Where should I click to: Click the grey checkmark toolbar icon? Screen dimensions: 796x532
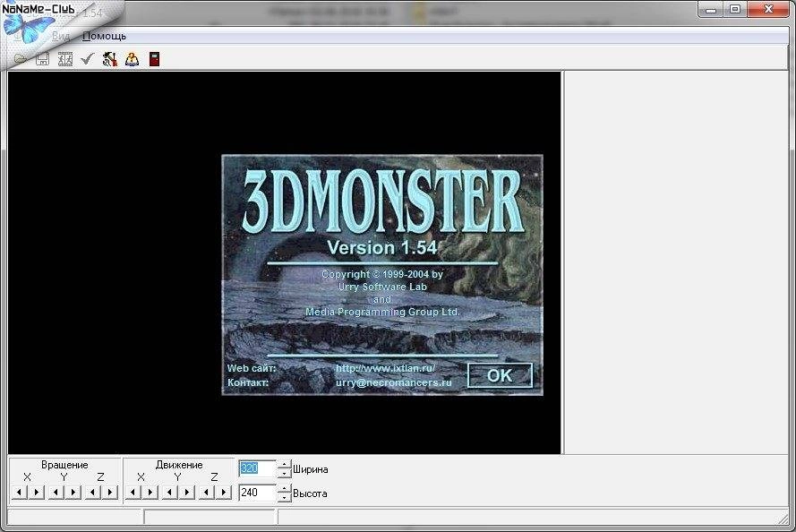coord(88,59)
